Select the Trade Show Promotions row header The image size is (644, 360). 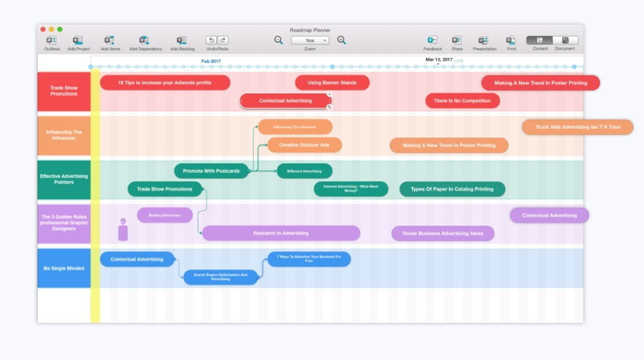point(64,91)
